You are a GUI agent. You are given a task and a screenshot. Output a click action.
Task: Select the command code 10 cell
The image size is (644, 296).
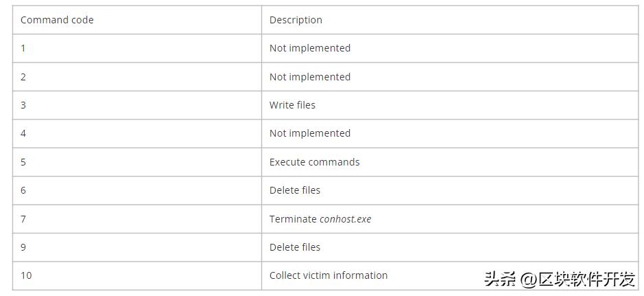[26, 275]
